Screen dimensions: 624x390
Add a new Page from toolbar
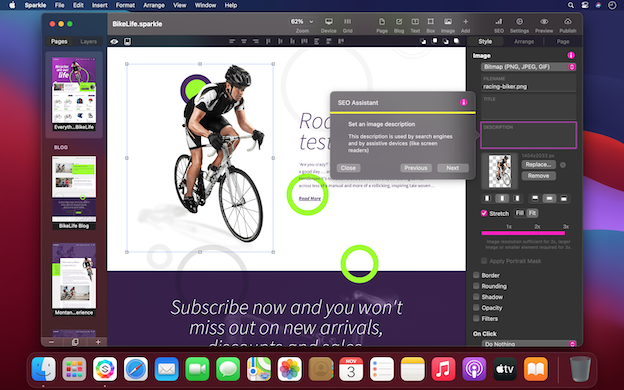click(x=382, y=25)
